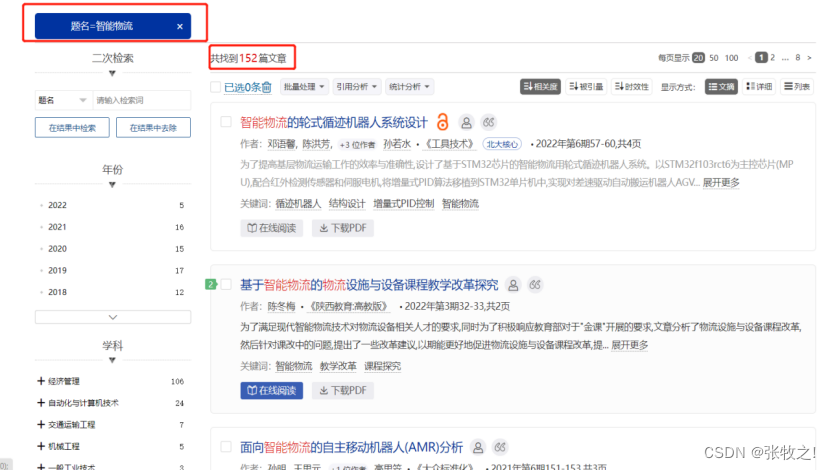Open article 面向智能物流的自主移动机器人(AMR)分析
This screenshot has width=831, height=470.
tap(351, 448)
